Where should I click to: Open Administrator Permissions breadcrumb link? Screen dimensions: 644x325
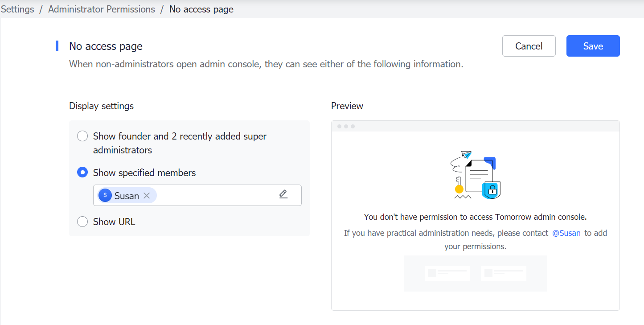[x=102, y=9]
